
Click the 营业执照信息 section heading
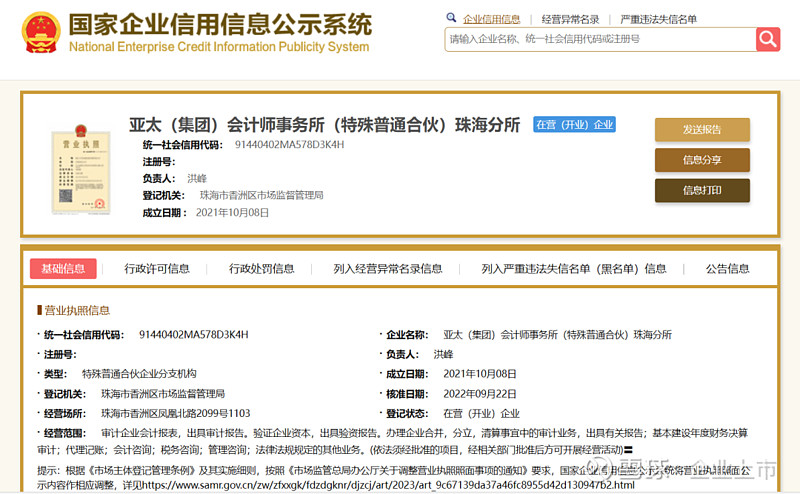pyautogui.click(x=77, y=310)
